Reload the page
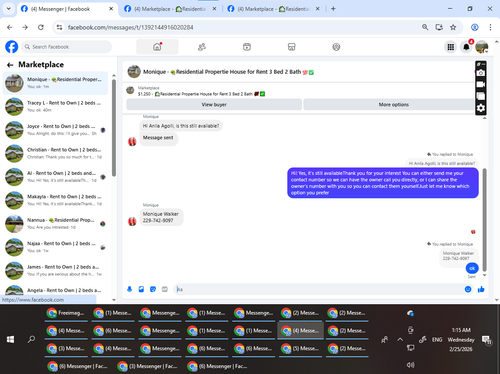The width and height of the screenshot is (500, 374). click(x=41, y=27)
